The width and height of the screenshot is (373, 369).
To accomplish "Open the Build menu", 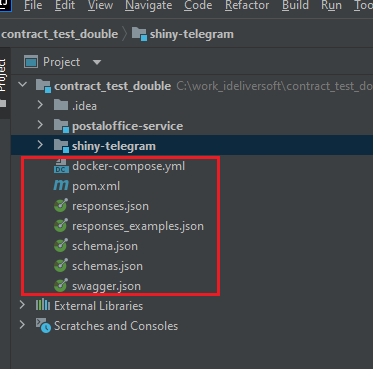I will point(295,5).
